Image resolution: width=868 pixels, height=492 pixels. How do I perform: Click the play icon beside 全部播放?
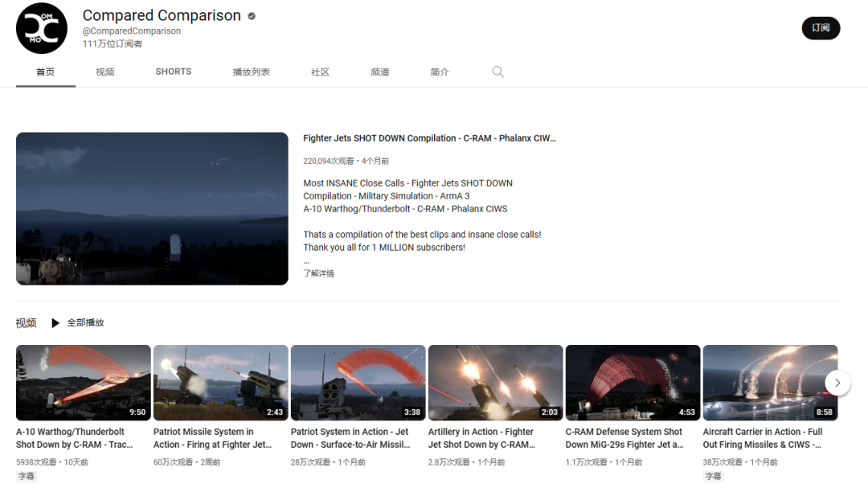(55, 322)
